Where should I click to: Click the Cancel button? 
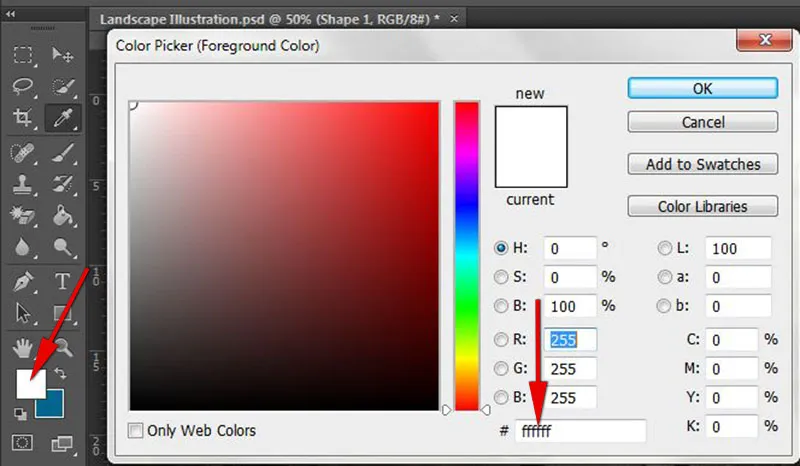pos(703,122)
